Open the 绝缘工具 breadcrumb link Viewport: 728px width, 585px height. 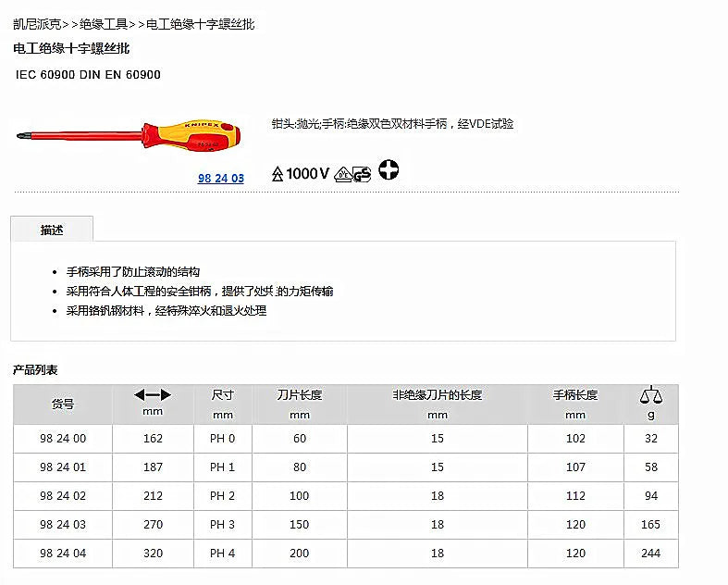tap(104, 24)
